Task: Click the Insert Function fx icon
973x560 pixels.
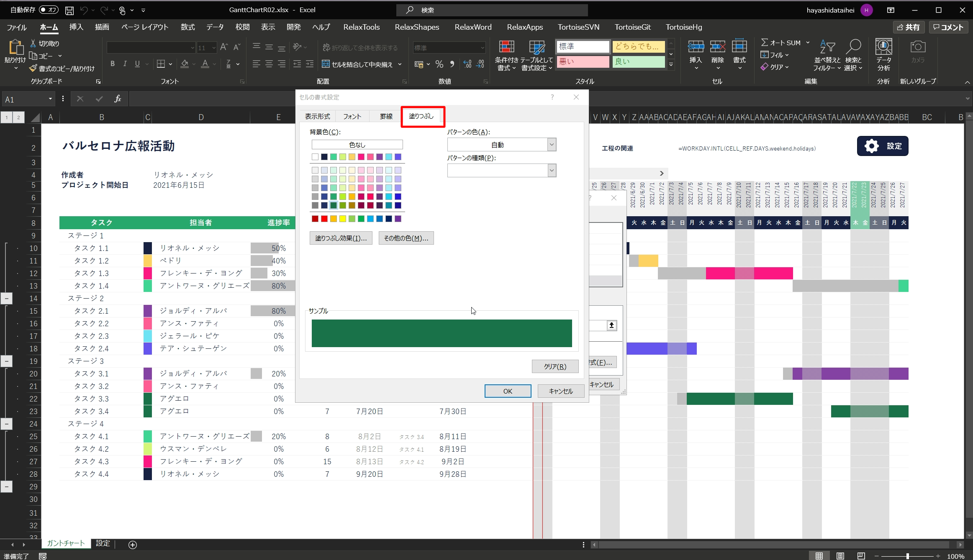Action: click(x=118, y=99)
